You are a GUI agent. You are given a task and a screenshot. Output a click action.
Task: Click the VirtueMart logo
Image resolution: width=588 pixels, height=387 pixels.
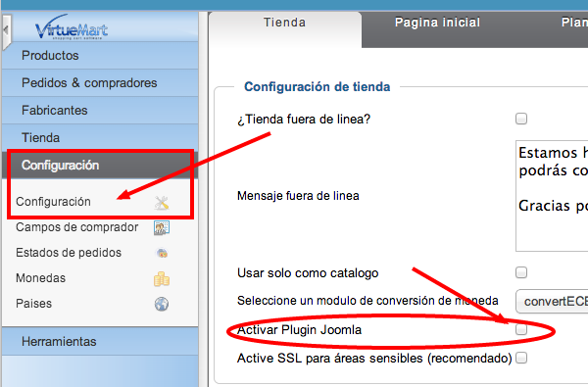72,27
